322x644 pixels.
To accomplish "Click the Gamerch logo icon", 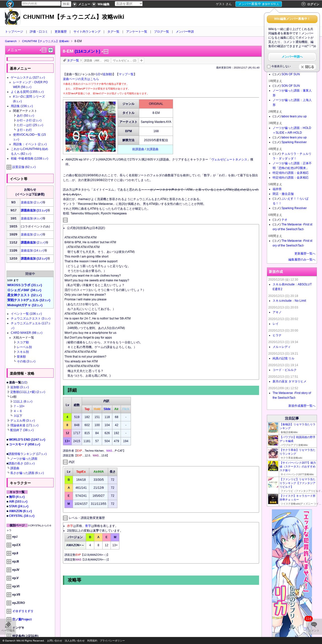I will coord(10,4).
